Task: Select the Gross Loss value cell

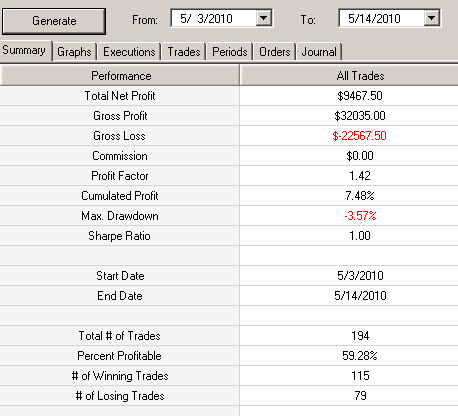Action: tap(349, 136)
